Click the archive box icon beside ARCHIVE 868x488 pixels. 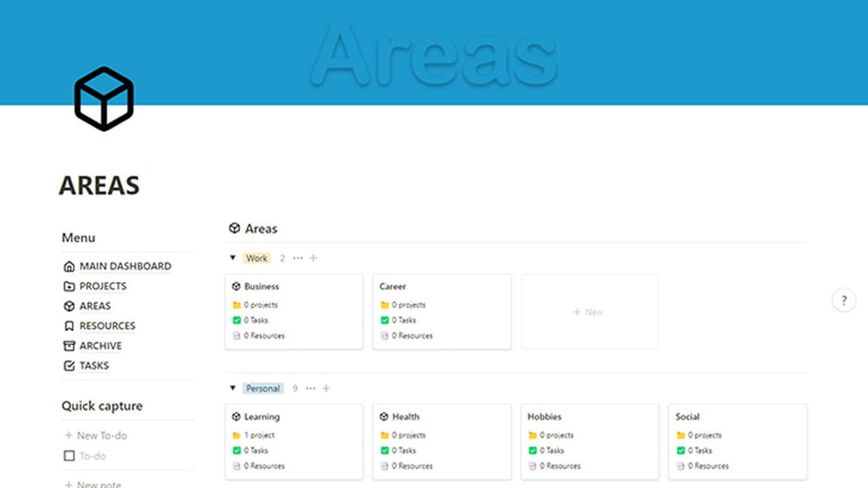pyautogui.click(x=69, y=345)
